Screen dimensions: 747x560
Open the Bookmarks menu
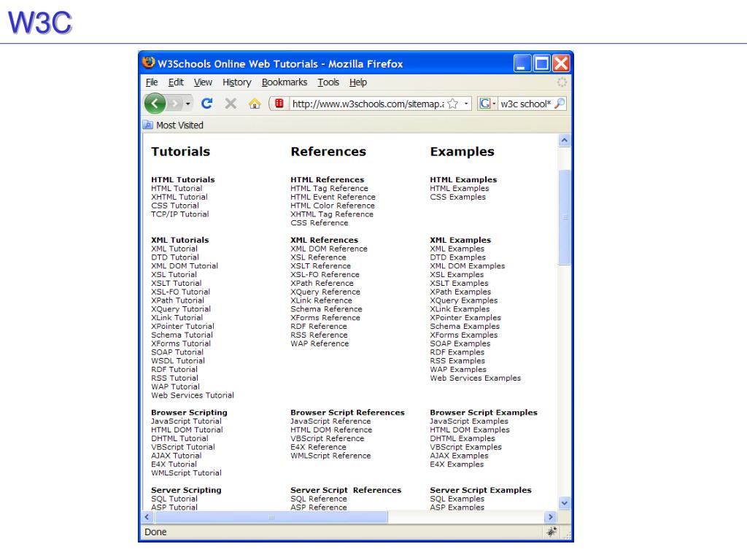point(285,82)
